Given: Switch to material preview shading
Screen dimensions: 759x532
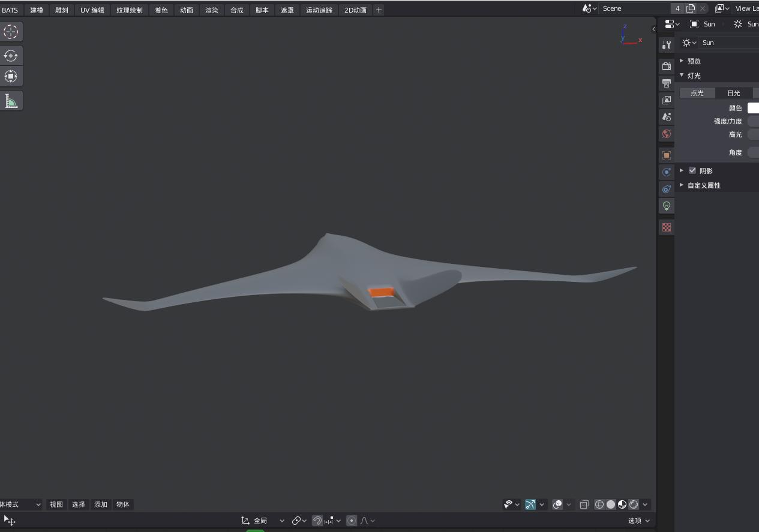Looking at the screenshot, I should pos(622,504).
